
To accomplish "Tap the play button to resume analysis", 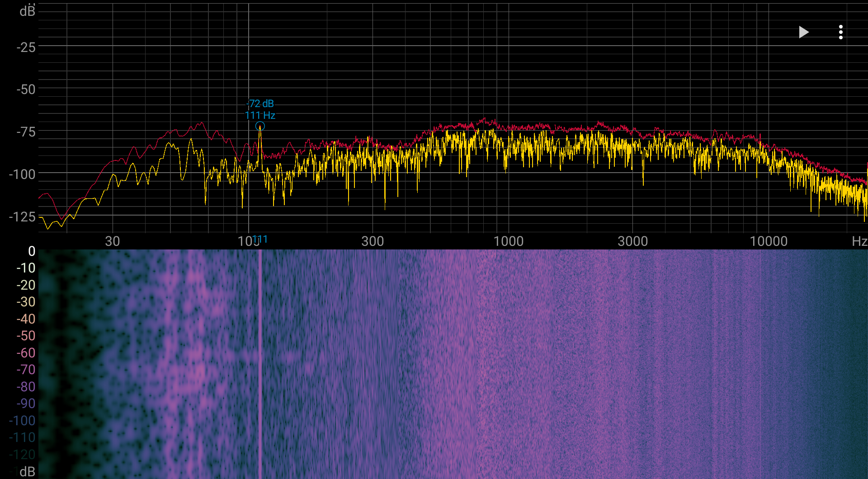I will (803, 32).
